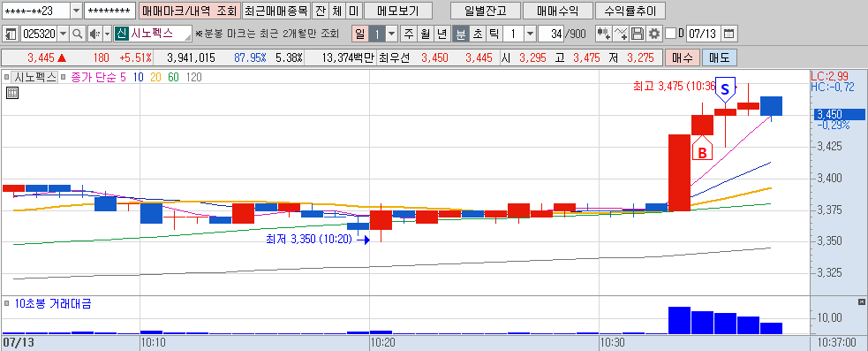Screen dimensions: 868x351
Task: Open 일별잔고 daily balance view
Action: [486, 11]
